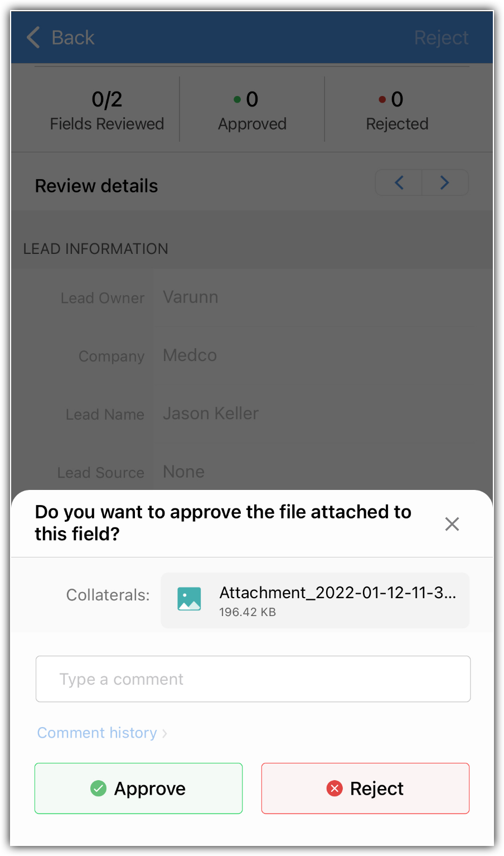Go to previous review field arrow
Viewport: 504px width, 856px height.
click(x=399, y=182)
